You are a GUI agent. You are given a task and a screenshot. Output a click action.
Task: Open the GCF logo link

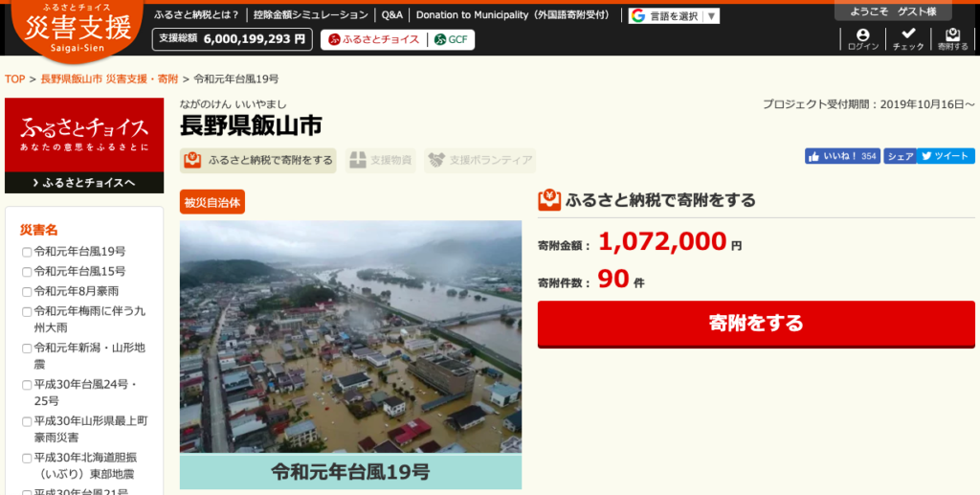coord(451,39)
